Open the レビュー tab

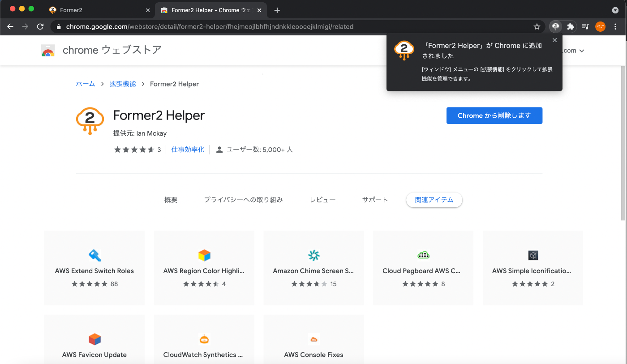point(322,200)
